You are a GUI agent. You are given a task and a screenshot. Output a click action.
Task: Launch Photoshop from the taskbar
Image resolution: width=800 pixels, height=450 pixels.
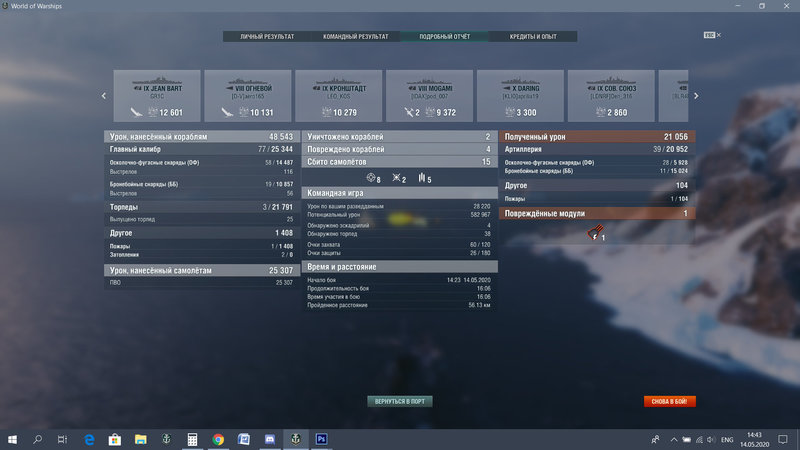322,439
